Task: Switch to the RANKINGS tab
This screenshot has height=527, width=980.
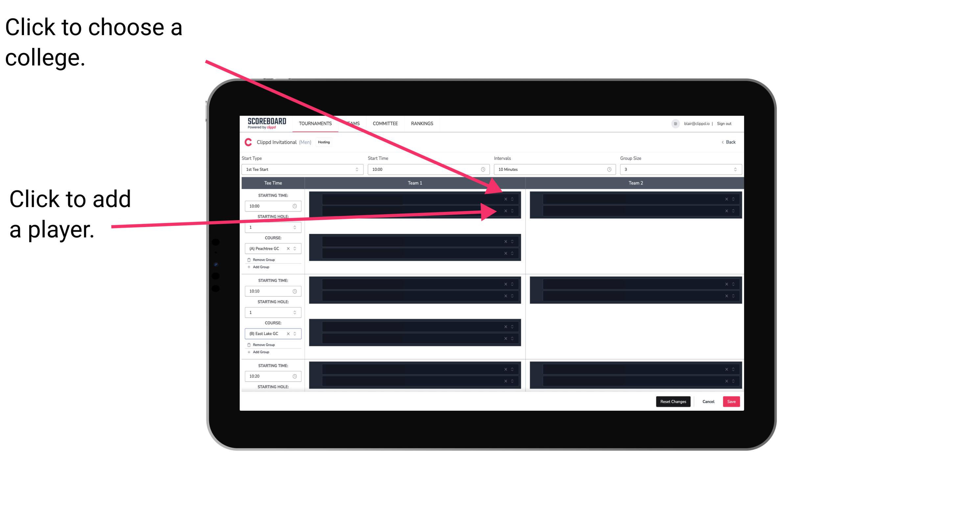Action: pyautogui.click(x=422, y=124)
